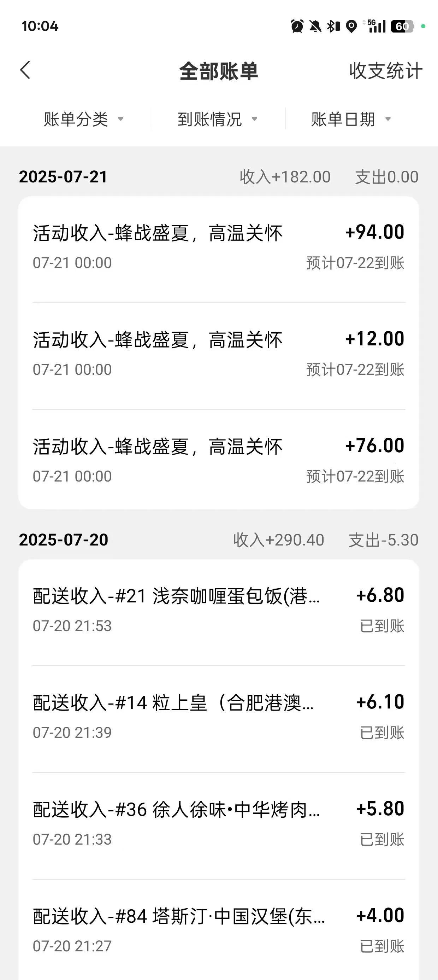Tap the muted bell status icon
Image resolution: width=438 pixels, height=980 pixels.
[315, 26]
